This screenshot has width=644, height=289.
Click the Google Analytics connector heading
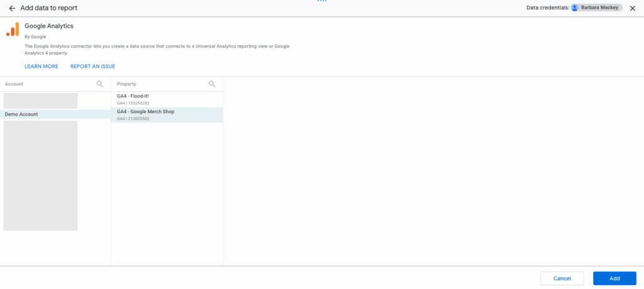(x=49, y=26)
